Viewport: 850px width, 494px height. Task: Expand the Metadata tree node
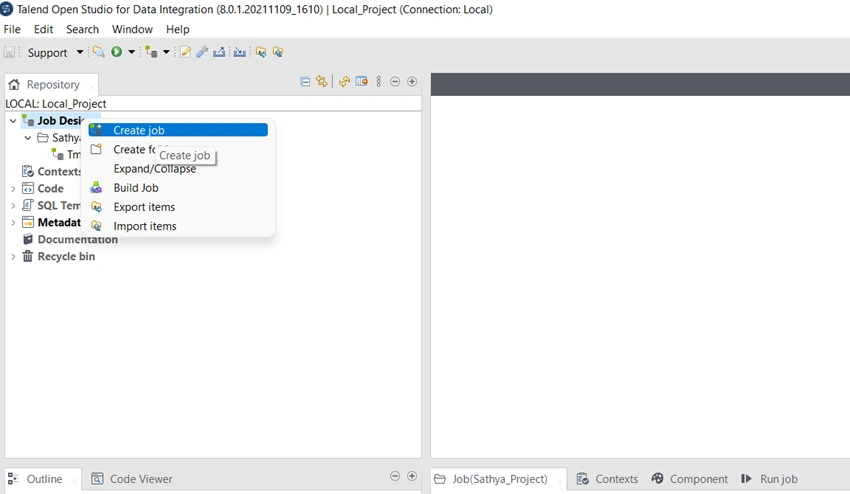pyautogui.click(x=13, y=222)
